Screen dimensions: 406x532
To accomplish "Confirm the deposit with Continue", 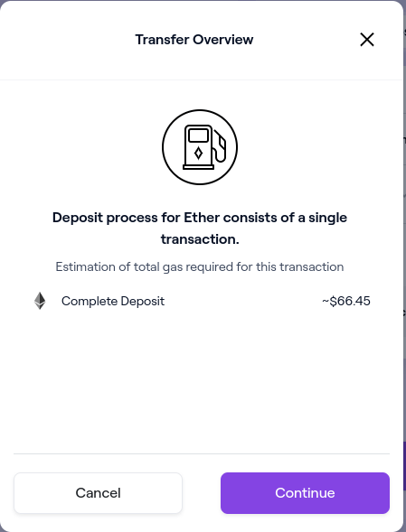I will coord(305,493).
